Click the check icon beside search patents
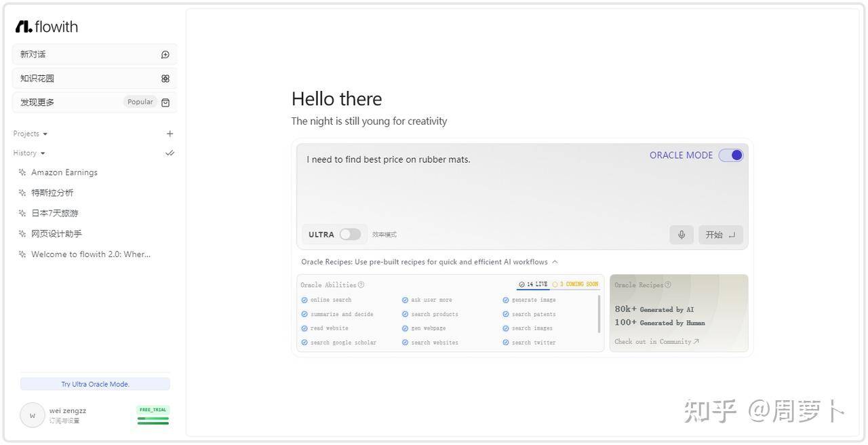This screenshot has height=445, width=868. 506,314
